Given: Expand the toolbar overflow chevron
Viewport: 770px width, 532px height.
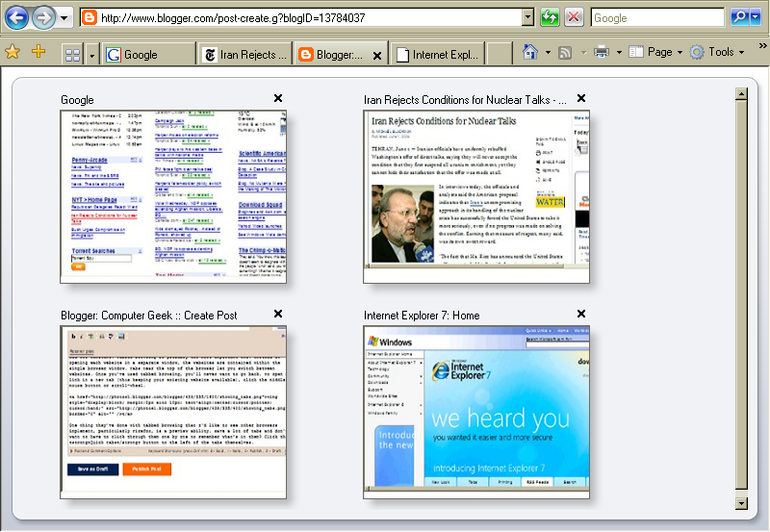Looking at the screenshot, I should pyautogui.click(x=762, y=45).
